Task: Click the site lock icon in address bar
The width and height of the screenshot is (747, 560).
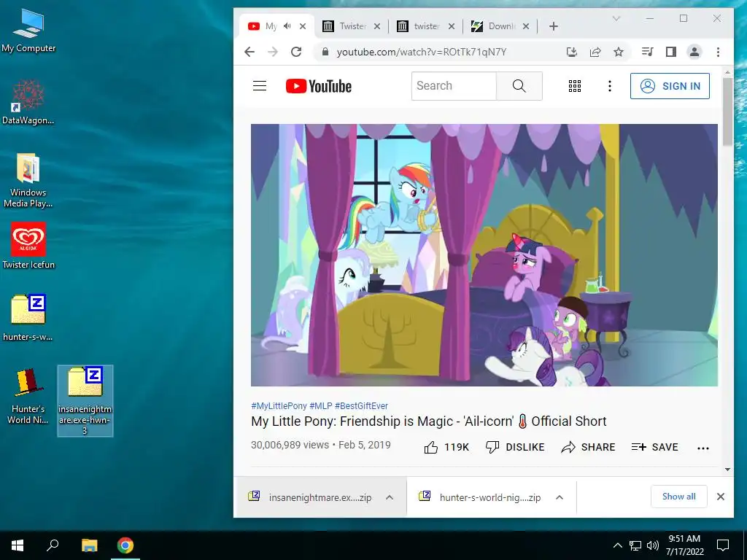Action: (x=325, y=52)
